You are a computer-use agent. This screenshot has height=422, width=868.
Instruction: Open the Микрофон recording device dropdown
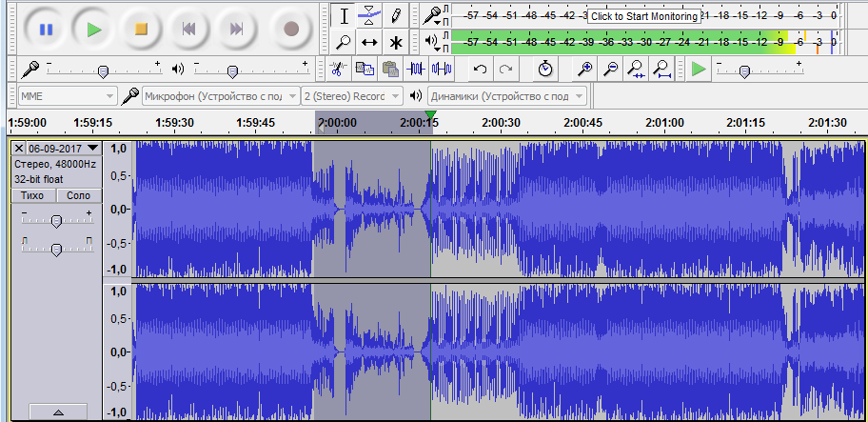pyautogui.click(x=221, y=96)
